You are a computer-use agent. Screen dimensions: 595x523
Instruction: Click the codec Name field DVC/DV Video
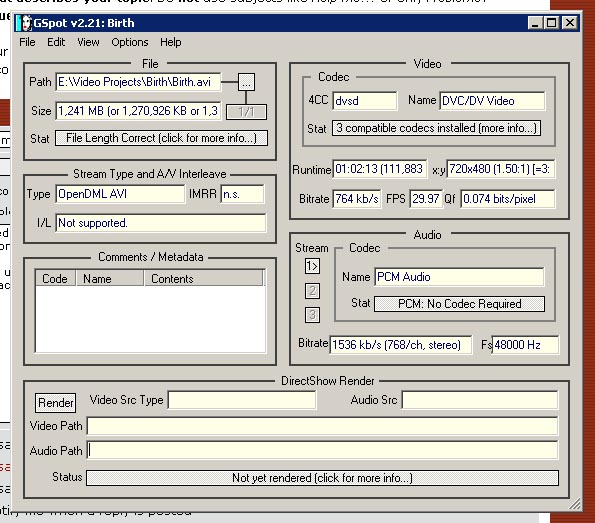[492, 101]
